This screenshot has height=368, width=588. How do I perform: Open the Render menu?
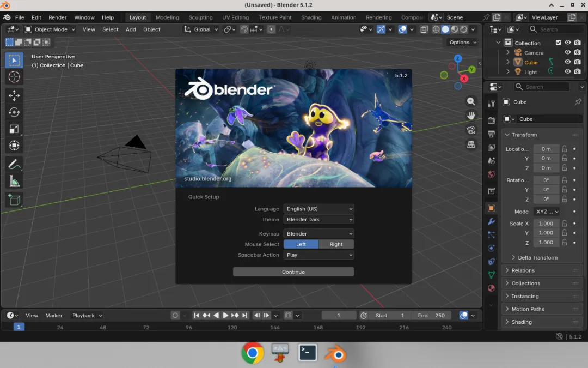pos(57,17)
